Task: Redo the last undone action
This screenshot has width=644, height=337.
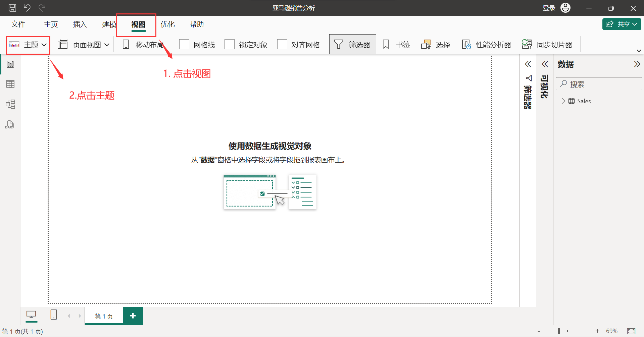Action: [x=42, y=8]
